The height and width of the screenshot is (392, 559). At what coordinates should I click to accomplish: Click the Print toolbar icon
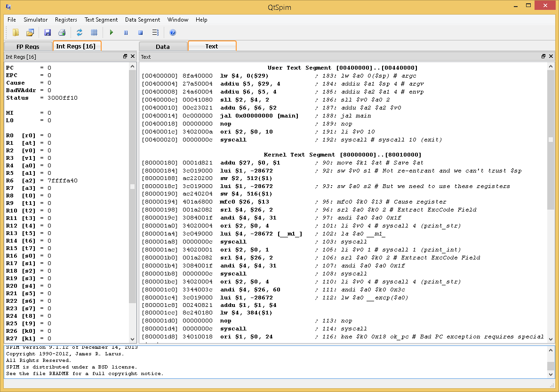coord(62,32)
